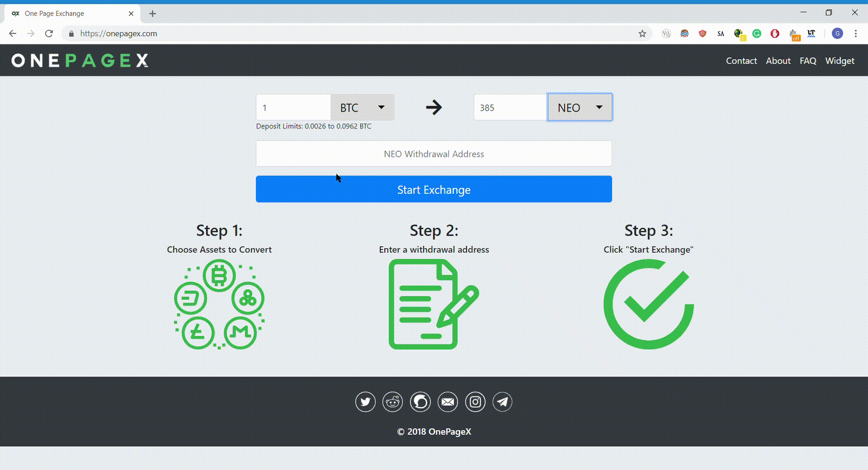
Task: Click the © 2018 OnePageX footer text
Action: (x=434, y=432)
